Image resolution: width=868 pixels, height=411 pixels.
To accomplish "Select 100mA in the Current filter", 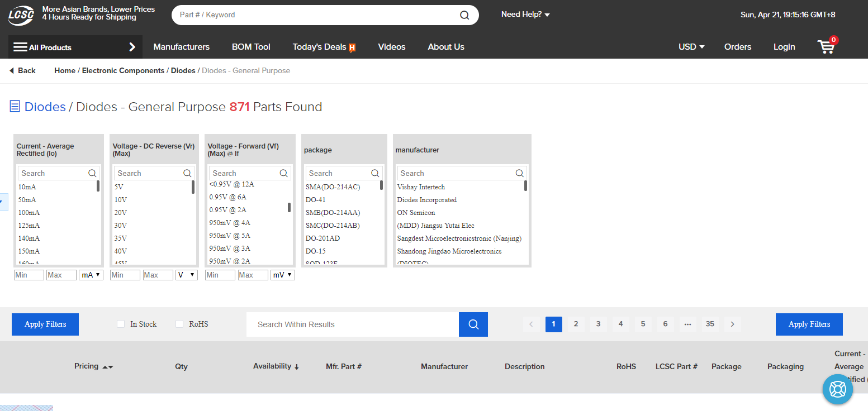I will [29, 213].
